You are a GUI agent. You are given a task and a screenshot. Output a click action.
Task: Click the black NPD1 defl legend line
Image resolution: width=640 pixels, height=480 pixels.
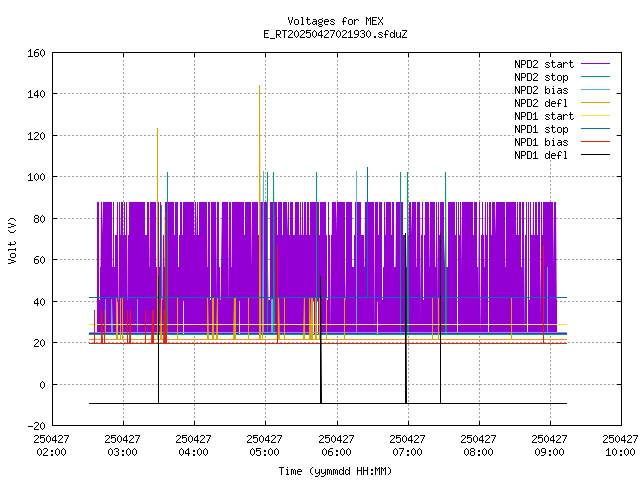(x=596, y=155)
